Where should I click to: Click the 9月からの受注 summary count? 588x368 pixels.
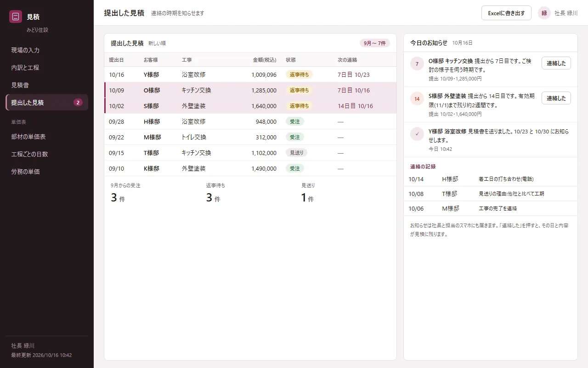coord(118,198)
